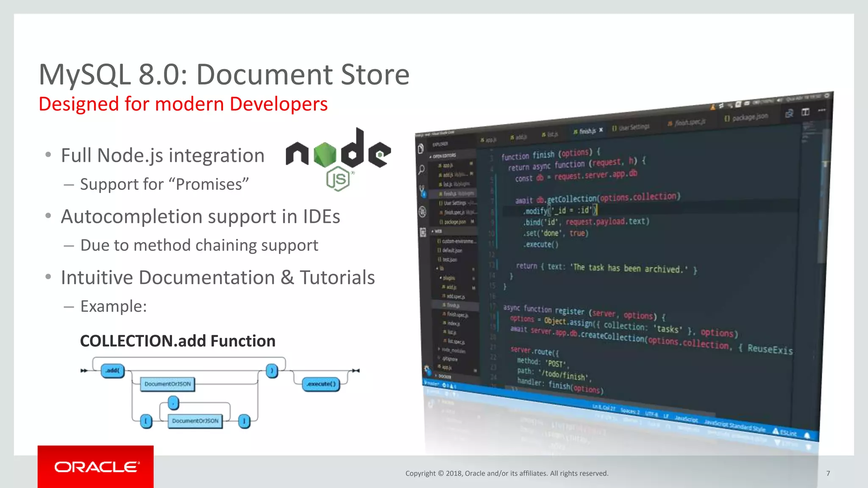Image resolution: width=868 pixels, height=488 pixels.
Task: Click the .execute() line in the editor
Action: point(541,244)
